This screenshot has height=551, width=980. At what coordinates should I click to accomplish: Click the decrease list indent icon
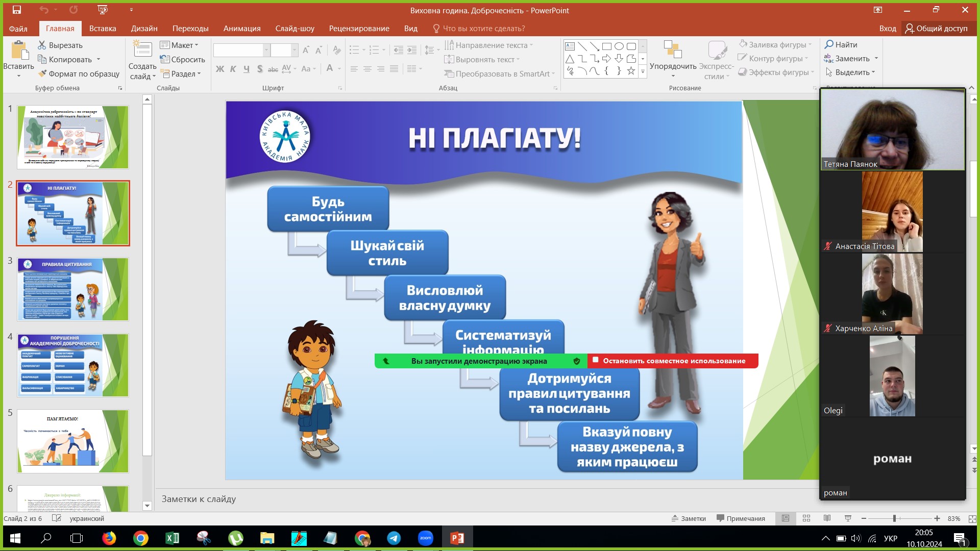pos(398,50)
